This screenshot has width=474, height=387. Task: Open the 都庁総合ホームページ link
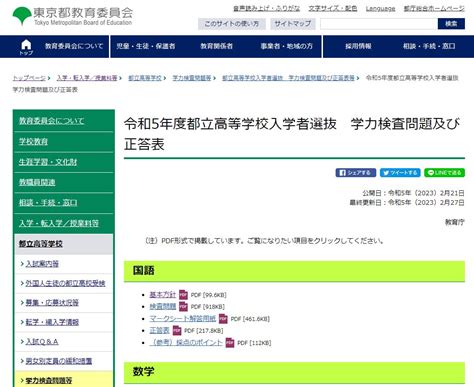434,9
